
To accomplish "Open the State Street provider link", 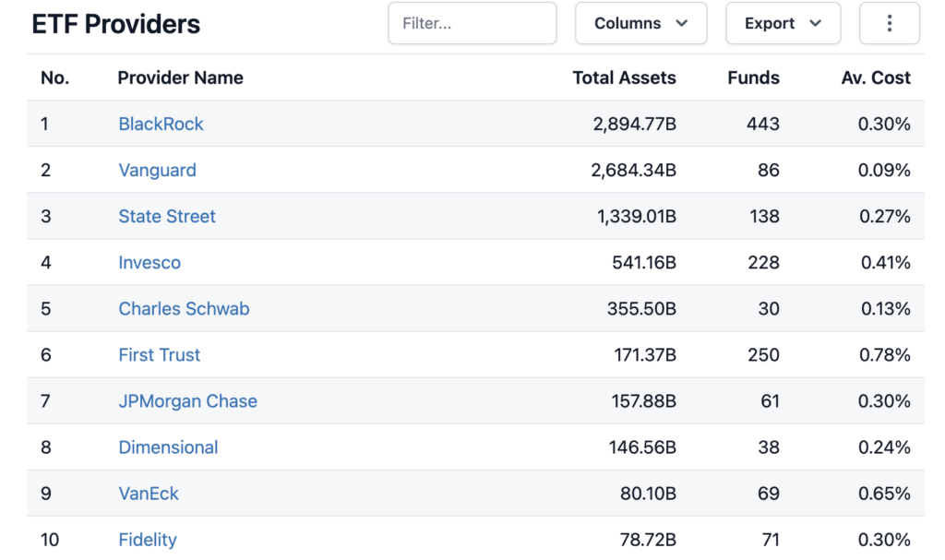I will point(167,217).
